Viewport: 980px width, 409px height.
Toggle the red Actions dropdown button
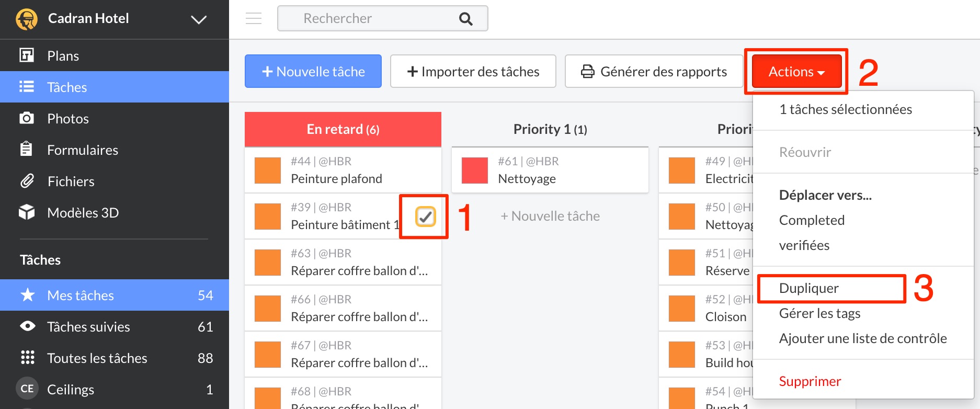click(x=796, y=72)
